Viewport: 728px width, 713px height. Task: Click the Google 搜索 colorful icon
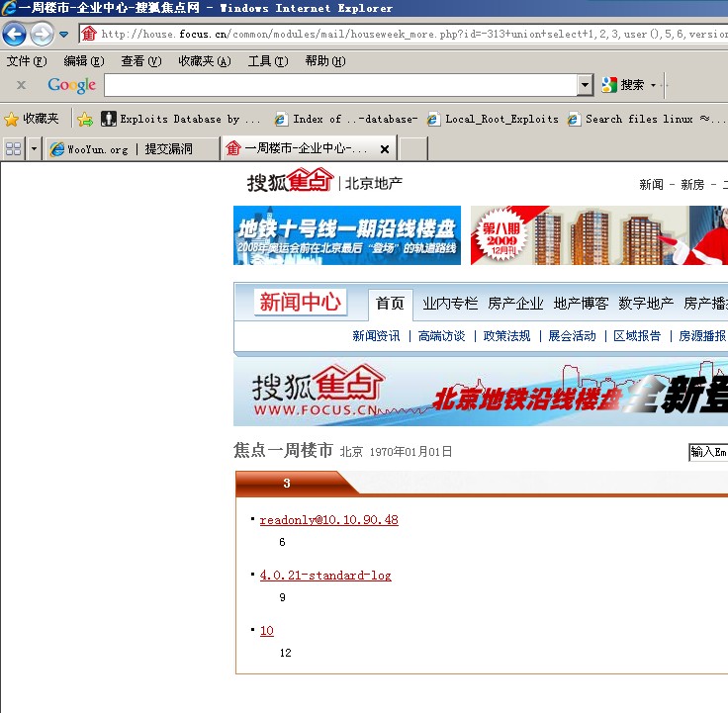coord(609,85)
